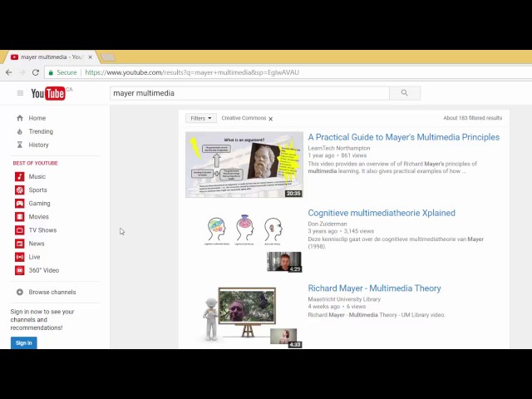Click the News icon in sidebar

pos(20,244)
